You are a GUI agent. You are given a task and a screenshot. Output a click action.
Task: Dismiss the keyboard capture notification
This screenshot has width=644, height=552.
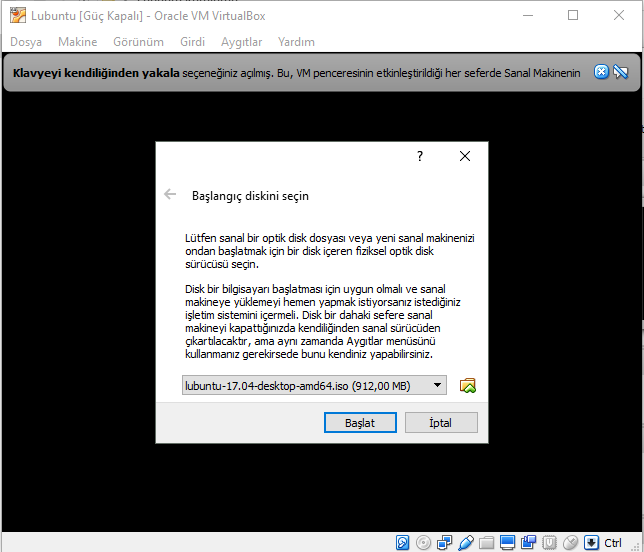[601, 72]
